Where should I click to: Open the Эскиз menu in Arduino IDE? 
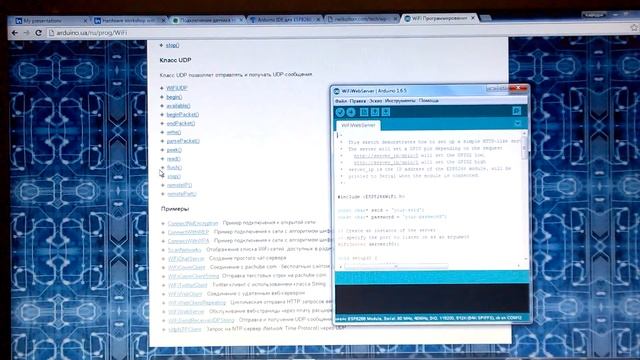376,101
